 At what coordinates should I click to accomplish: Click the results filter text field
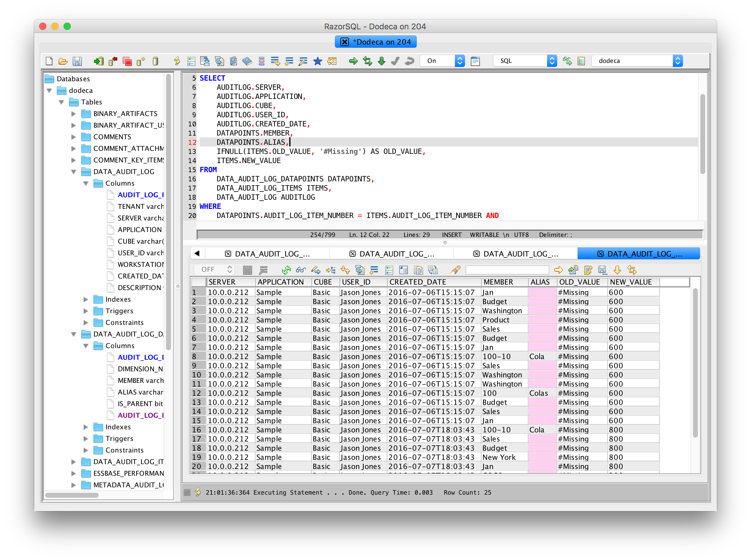click(507, 270)
